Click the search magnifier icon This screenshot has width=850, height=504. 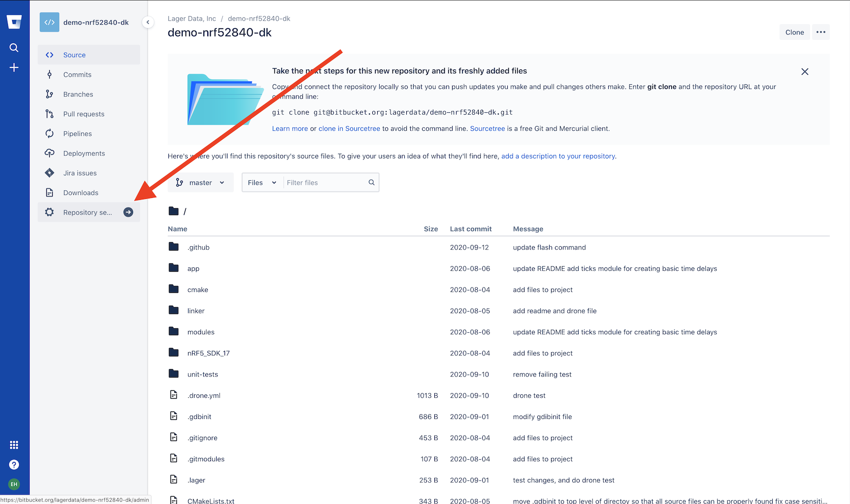[14, 48]
